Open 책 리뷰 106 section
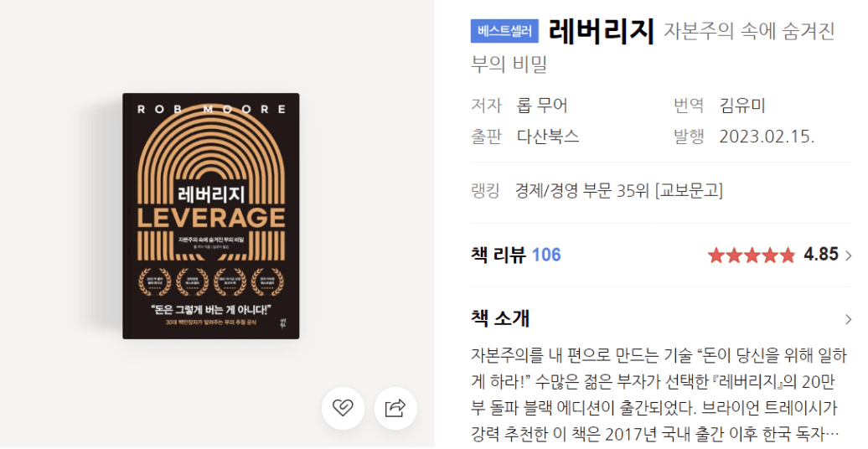 pos(516,255)
